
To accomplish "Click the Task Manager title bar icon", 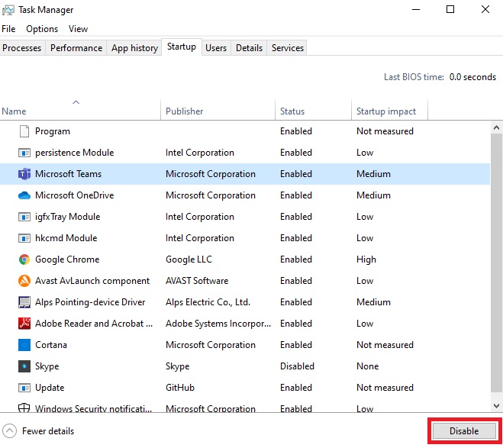I will pos(8,10).
